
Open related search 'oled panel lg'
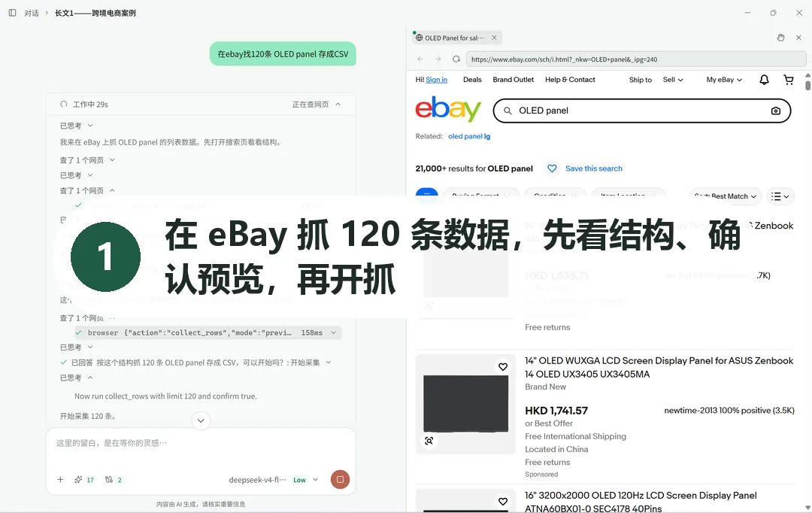coord(469,136)
